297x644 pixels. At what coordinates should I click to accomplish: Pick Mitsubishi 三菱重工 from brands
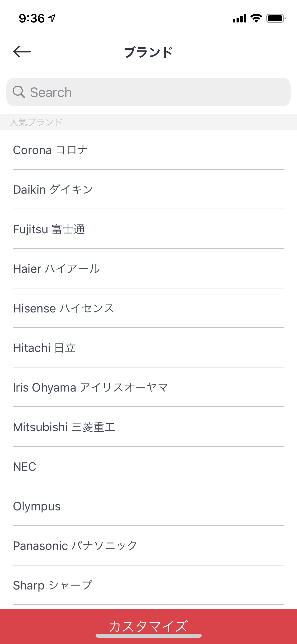point(64,427)
